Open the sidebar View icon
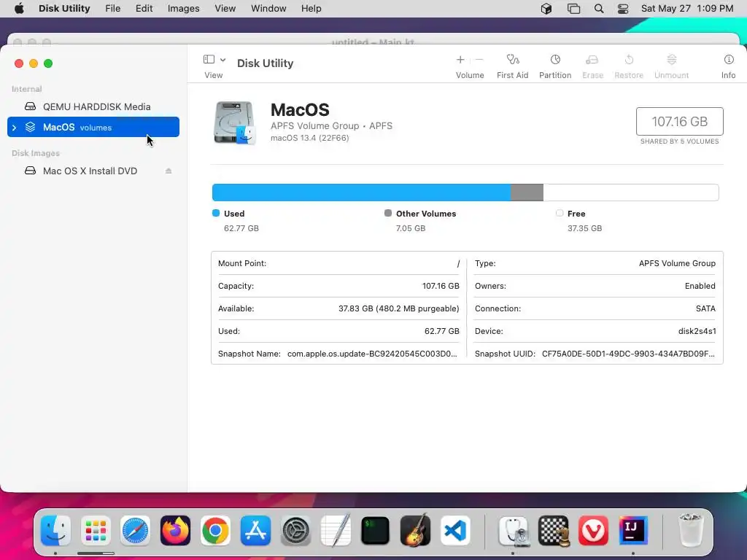Image resolution: width=747 pixels, height=560 pixels. [209, 60]
